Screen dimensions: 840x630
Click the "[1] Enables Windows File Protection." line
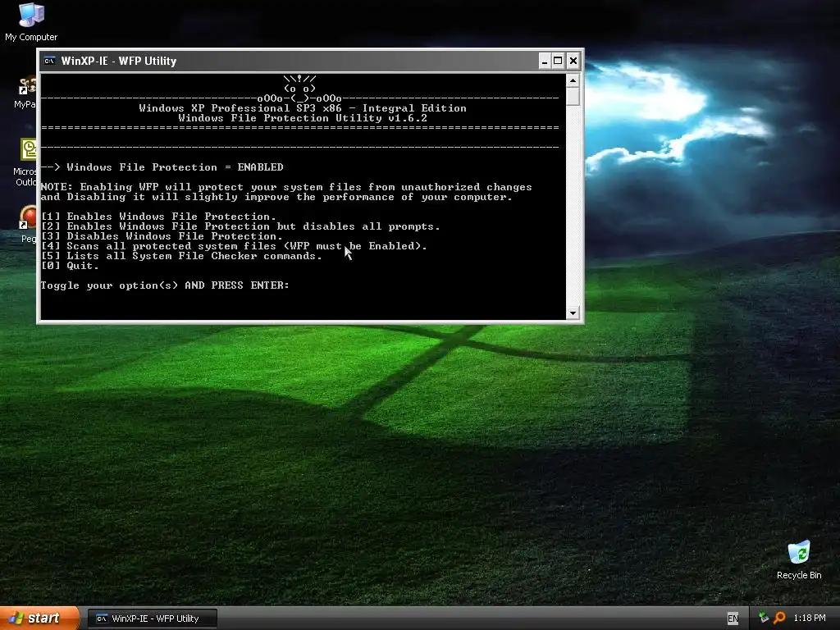[158, 217]
